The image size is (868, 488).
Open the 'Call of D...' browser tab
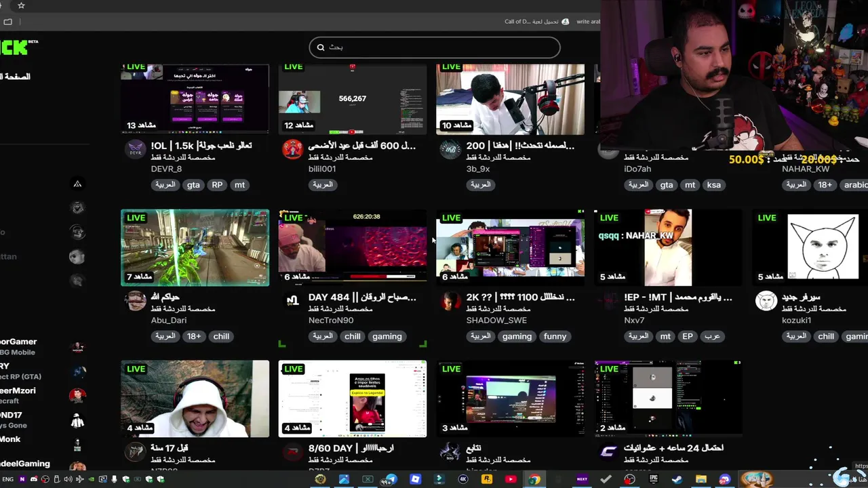click(x=536, y=22)
